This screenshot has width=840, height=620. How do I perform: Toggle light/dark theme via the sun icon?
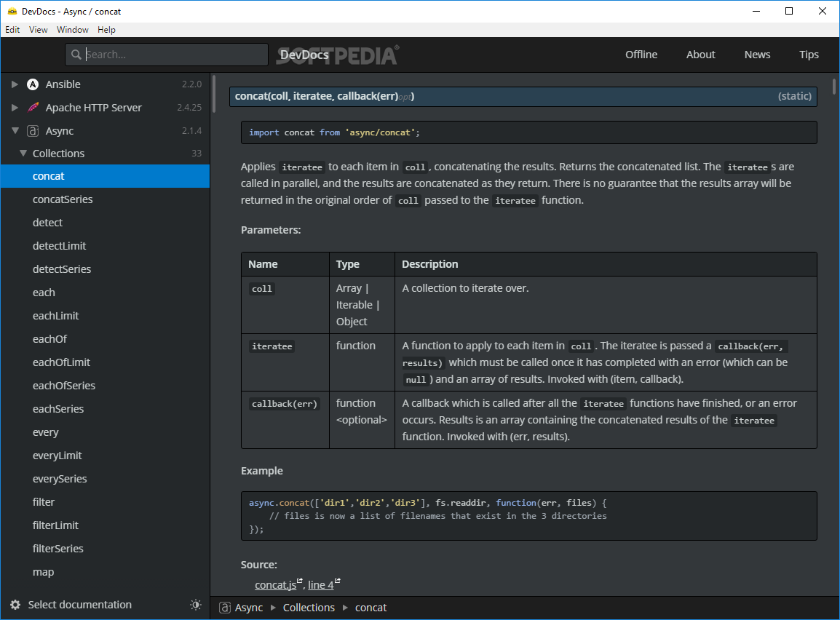[196, 605]
